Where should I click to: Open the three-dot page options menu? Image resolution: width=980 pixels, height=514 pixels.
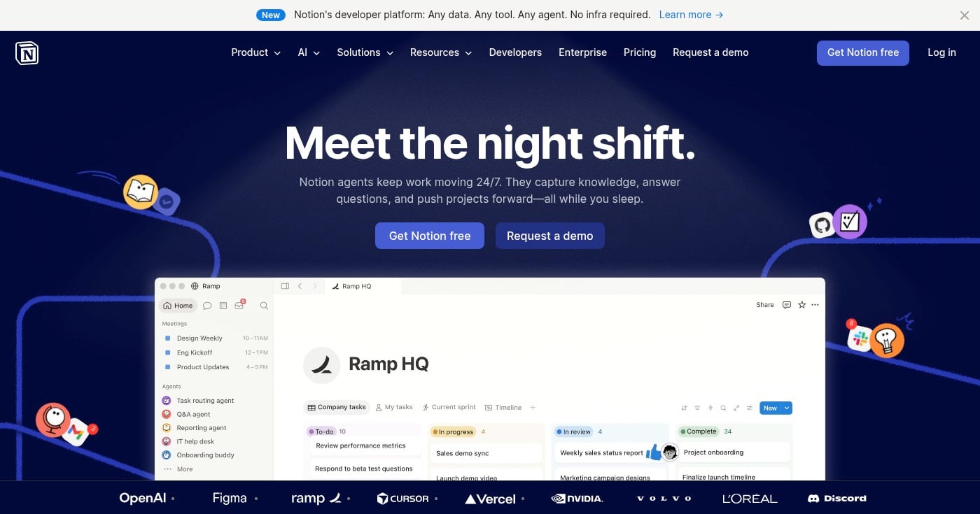coord(815,305)
